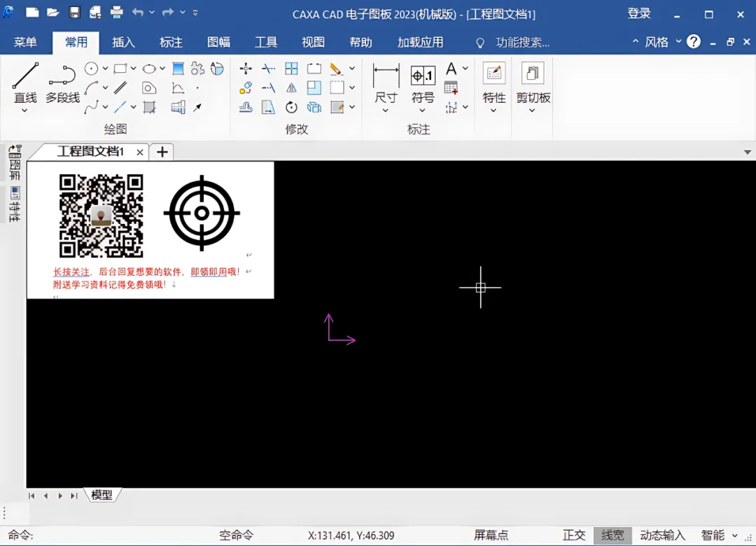
Task: Toggle 正交 orthogonal mode in status bar
Action: [x=574, y=535]
